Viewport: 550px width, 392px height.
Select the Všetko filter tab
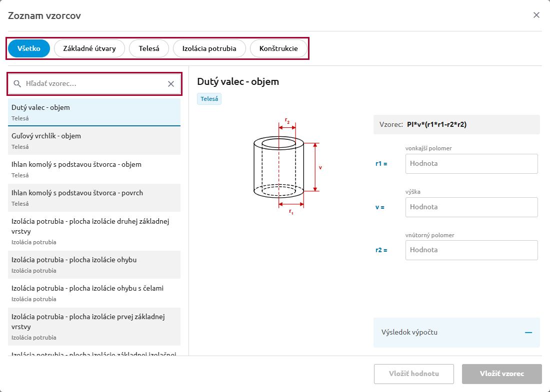click(x=29, y=48)
